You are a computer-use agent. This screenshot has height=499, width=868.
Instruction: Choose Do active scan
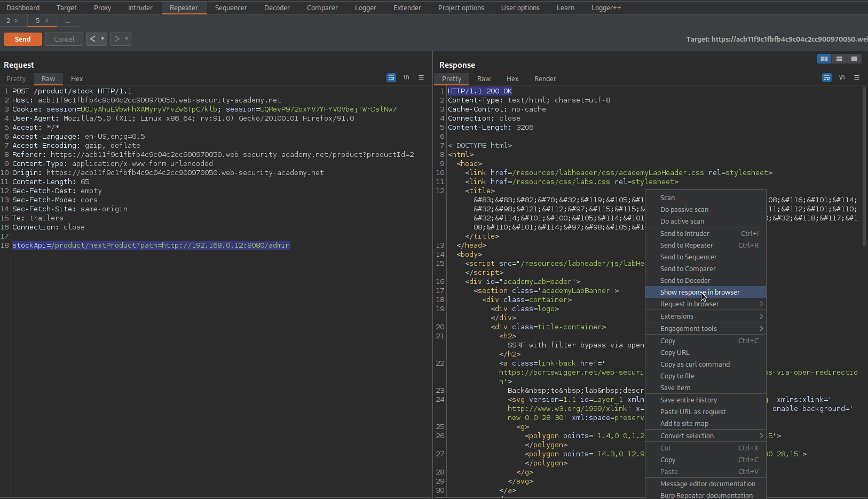(706, 221)
